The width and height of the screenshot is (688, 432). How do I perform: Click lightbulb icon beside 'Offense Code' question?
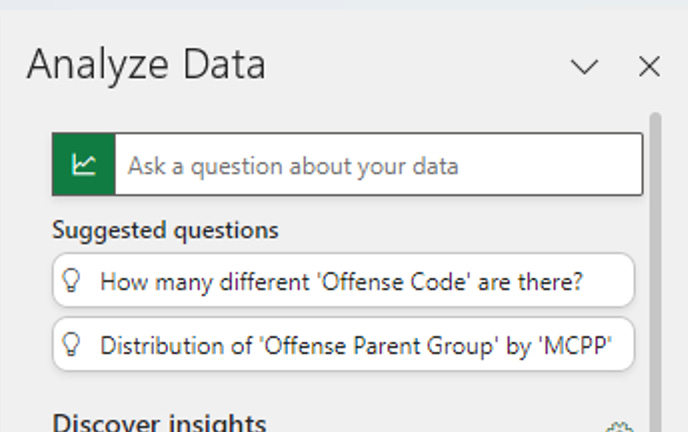click(x=72, y=281)
